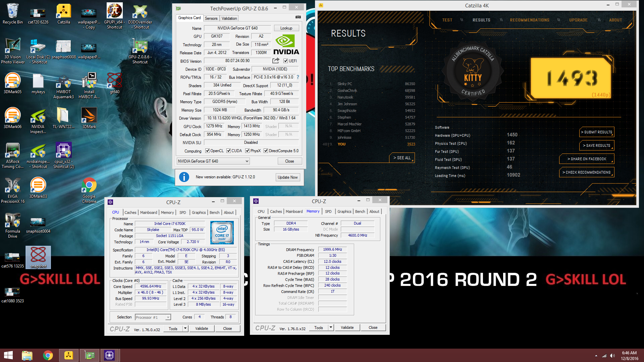Screen dimensions: 644x362
Task: Click SAVE RESULTS in Catzilla
Action: pos(596,145)
